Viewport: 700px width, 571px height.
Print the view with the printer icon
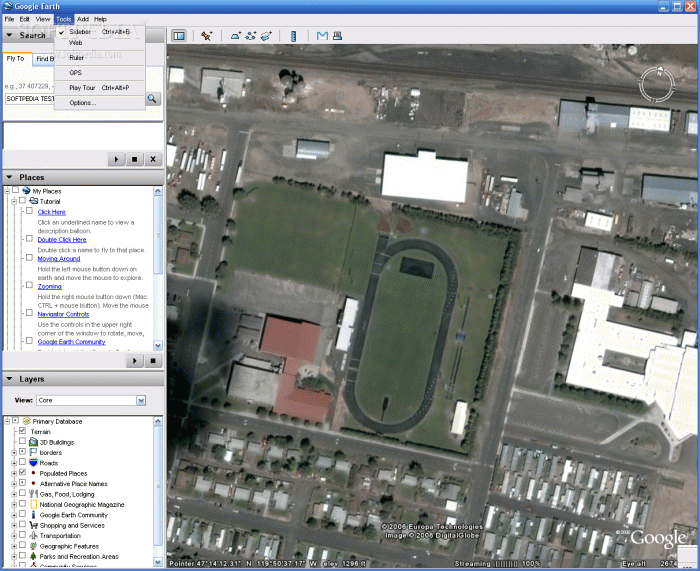pyautogui.click(x=338, y=36)
